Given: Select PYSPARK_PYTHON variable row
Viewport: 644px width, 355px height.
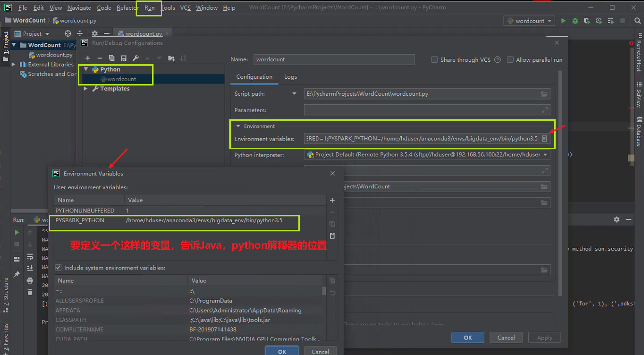Looking at the screenshot, I should point(190,220).
